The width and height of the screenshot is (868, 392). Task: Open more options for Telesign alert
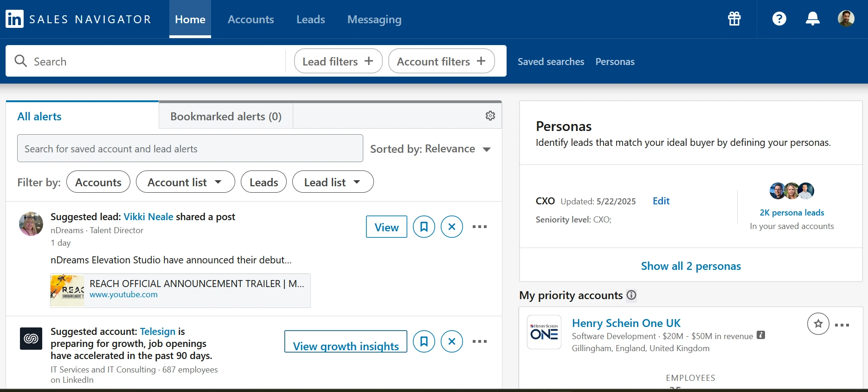480,341
